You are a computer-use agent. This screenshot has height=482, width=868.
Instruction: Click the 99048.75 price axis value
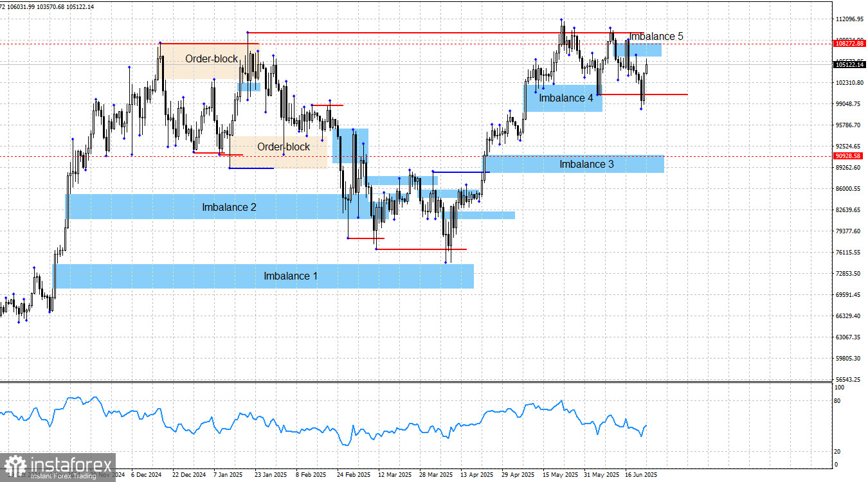point(849,104)
